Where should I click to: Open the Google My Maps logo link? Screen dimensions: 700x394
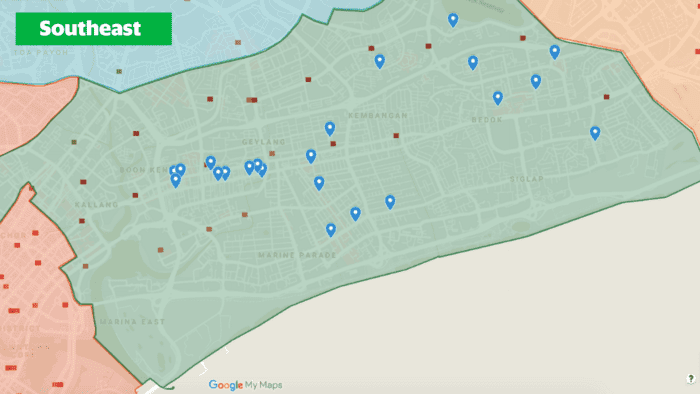(x=246, y=385)
